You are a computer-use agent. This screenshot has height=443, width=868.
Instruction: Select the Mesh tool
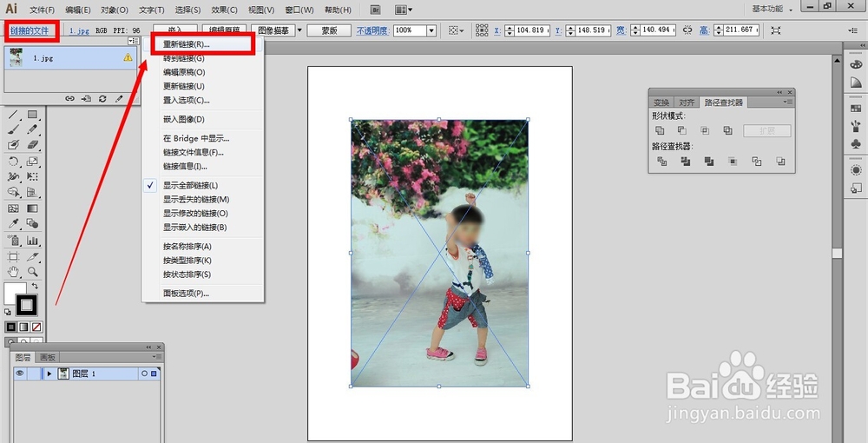14,208
